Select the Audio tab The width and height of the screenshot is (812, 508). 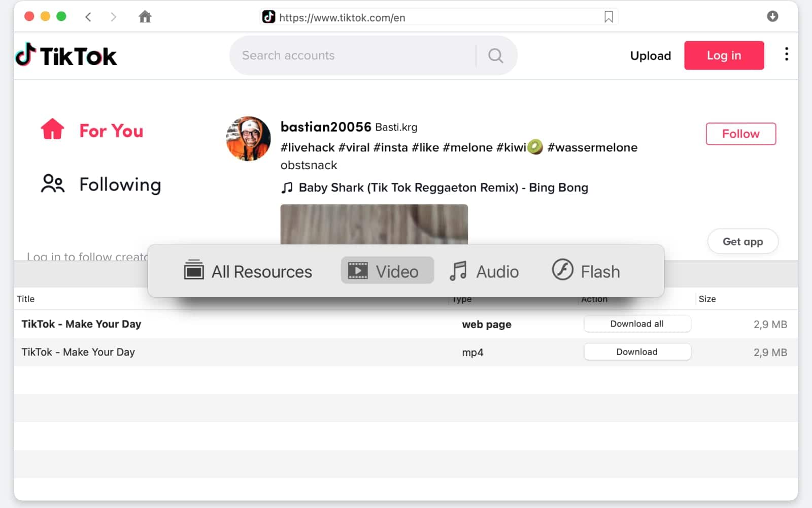coord(484,271)
